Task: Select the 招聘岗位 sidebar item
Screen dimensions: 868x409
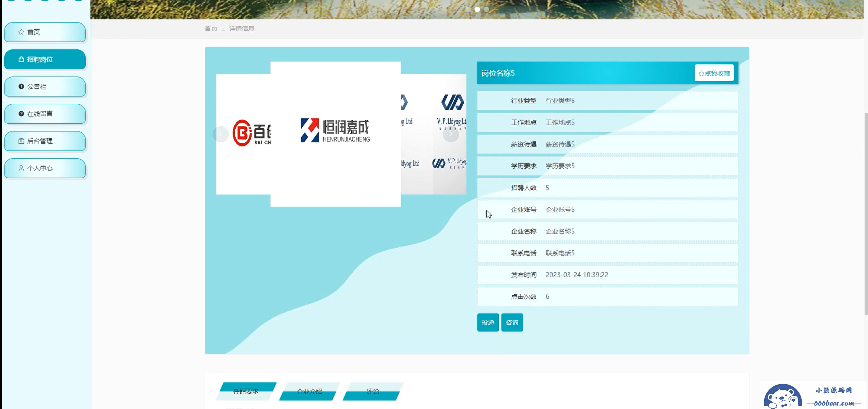Action: point(45,59)
